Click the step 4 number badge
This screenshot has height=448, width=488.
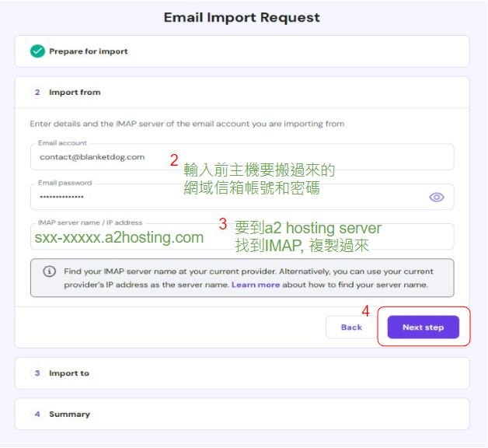click(x=37, y=414)
